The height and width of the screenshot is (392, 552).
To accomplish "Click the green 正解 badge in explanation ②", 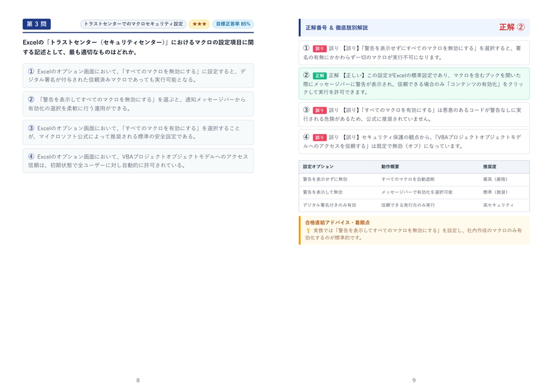I will (320, 75).
